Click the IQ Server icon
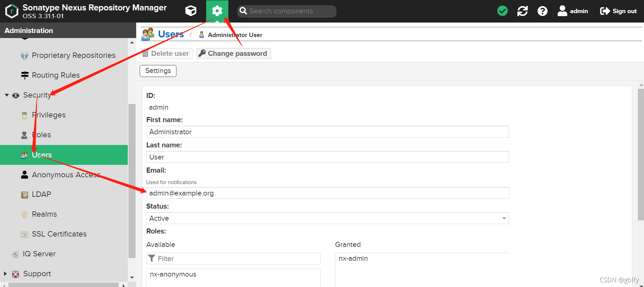 point(15,254)
